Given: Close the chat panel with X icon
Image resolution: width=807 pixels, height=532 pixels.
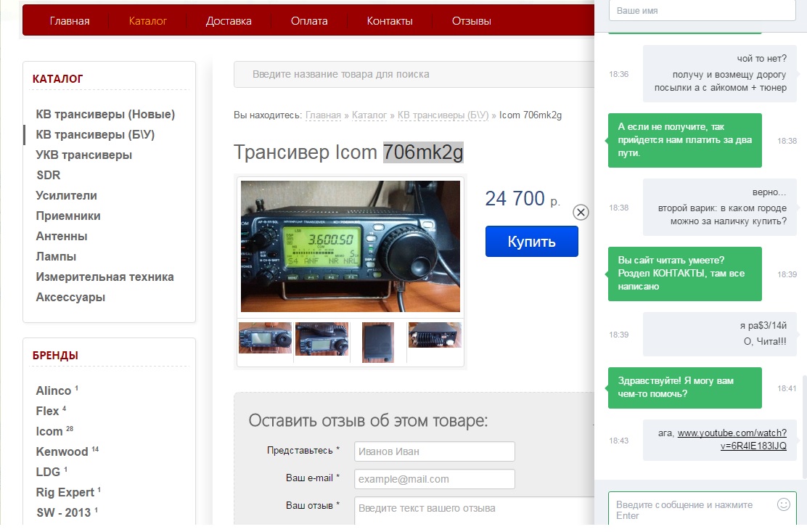Looking at the screenshot, I should click(581, 212).
